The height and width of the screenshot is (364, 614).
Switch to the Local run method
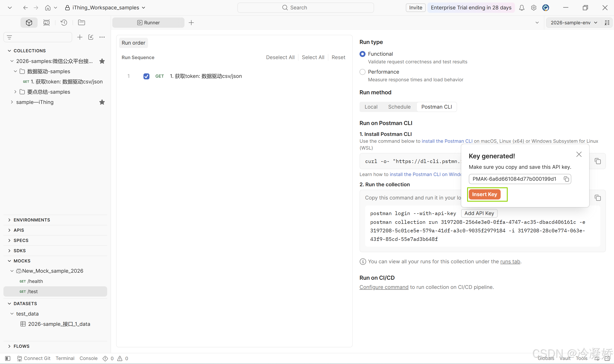point(371,107)
